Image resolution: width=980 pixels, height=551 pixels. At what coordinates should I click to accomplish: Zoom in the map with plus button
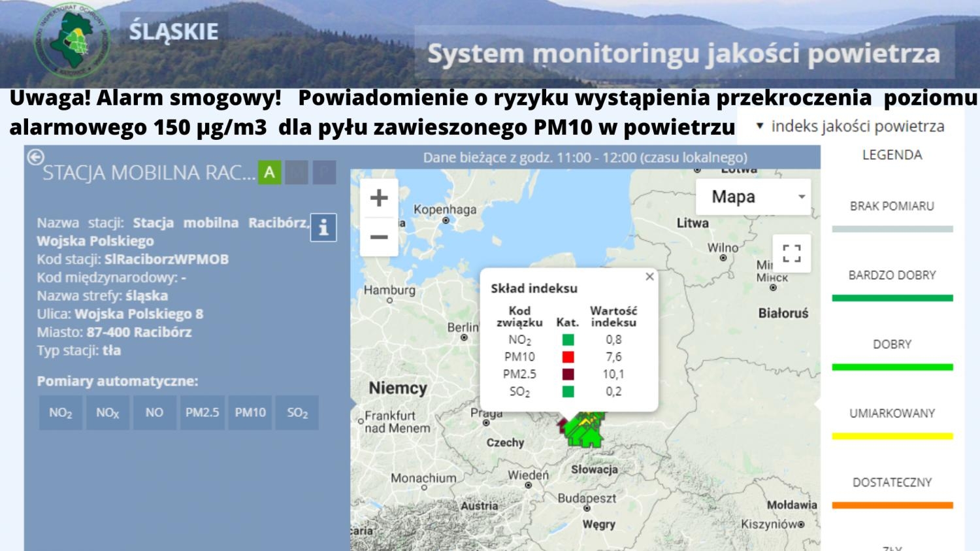pos(379,198)
